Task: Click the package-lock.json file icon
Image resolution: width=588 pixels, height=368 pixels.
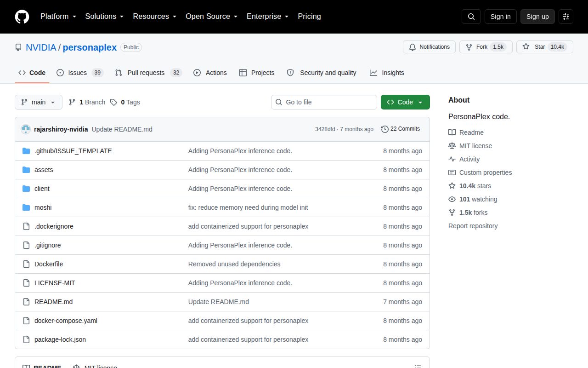Action: point(26,339)
